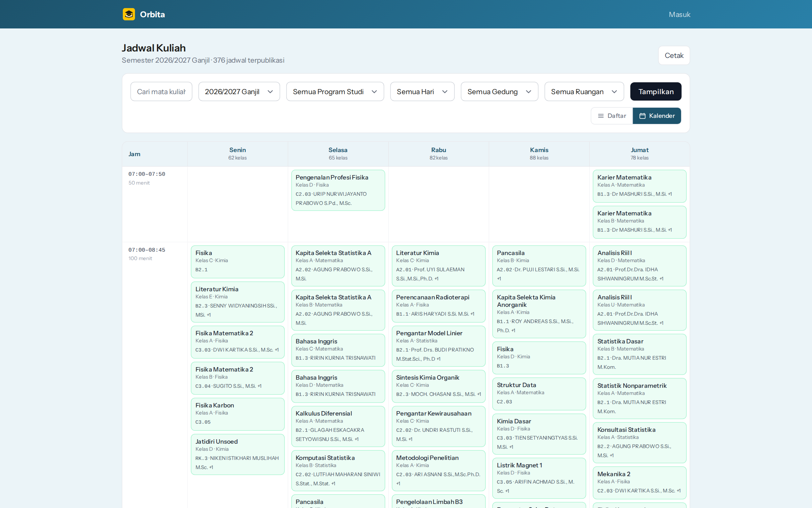812x508 pixels.
Task: Open the Jatidiri Unsoed class card
Action: (x=238, y=454)
